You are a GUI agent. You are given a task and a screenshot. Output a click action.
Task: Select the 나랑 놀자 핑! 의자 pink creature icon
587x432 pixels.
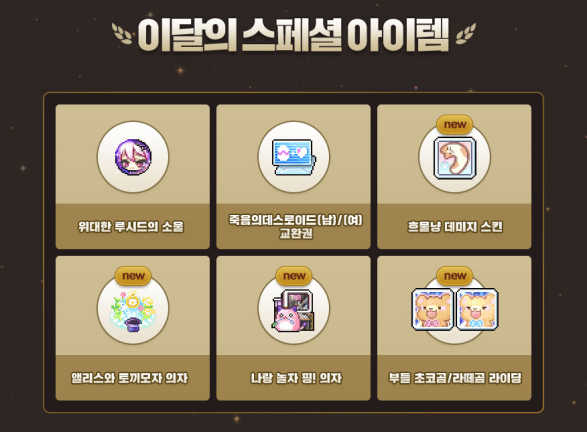point(294,311)
